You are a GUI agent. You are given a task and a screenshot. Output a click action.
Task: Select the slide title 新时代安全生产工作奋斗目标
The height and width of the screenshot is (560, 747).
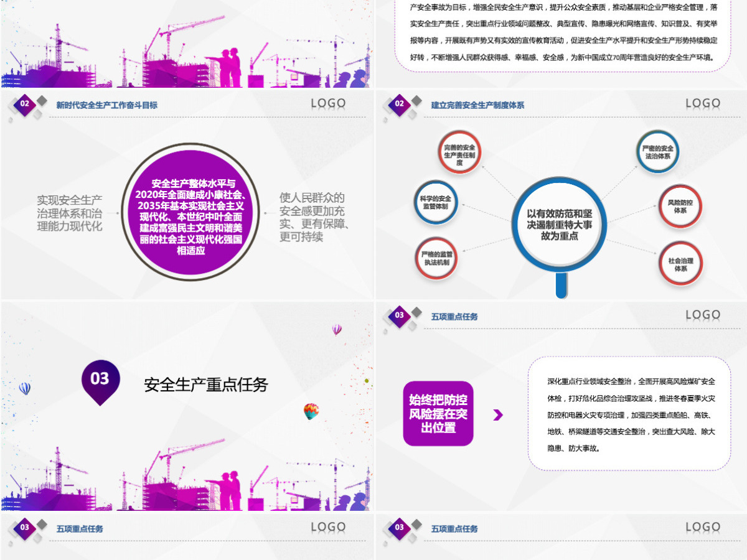(107, 105)
